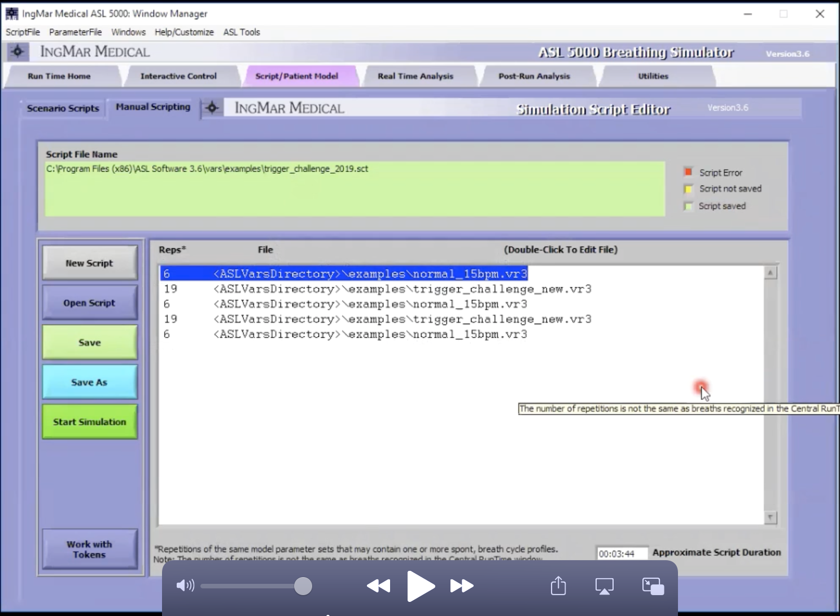
Task: Click the Start Simulation button
Action: tap(90, 421)
